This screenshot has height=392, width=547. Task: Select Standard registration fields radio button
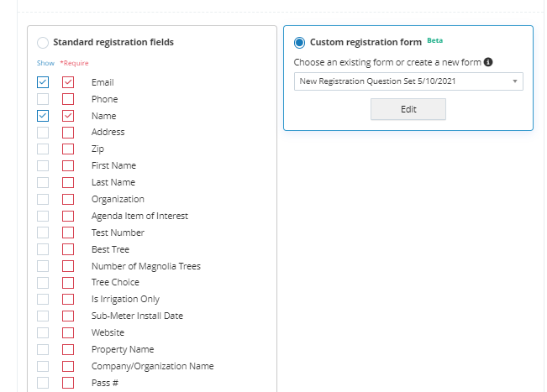point(43,42)
